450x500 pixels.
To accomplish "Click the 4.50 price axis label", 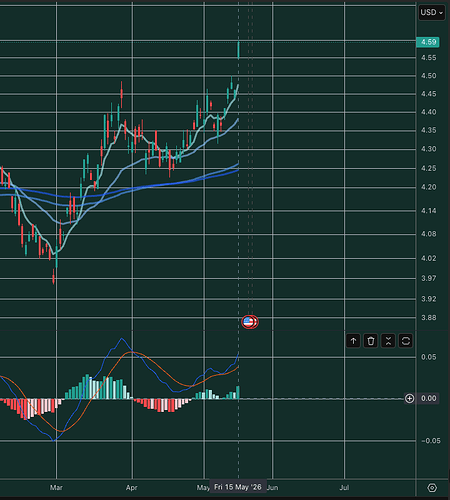I will click(428, 76).
